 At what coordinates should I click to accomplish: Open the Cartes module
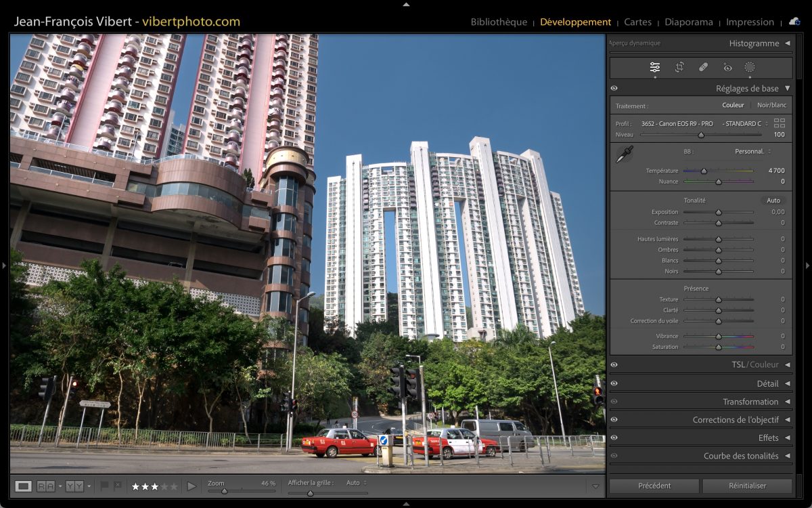(637, 22)
